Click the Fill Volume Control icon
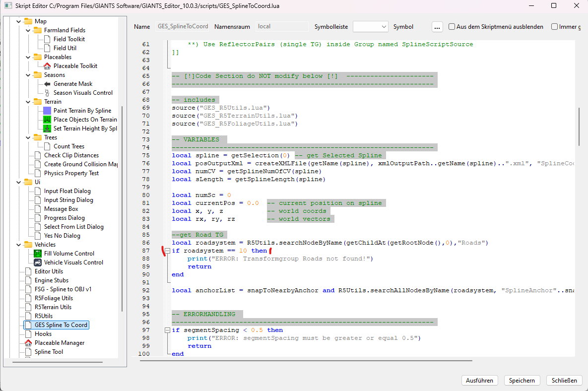 tap(38, 254)
